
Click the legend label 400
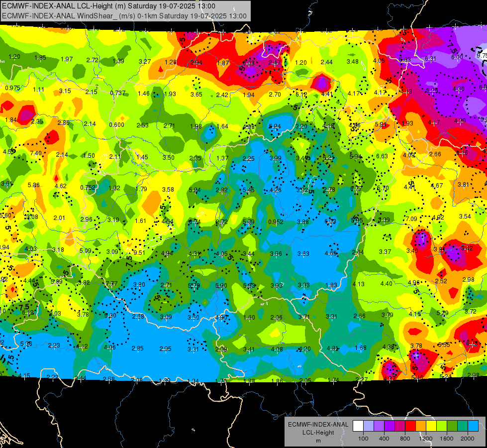384,439
